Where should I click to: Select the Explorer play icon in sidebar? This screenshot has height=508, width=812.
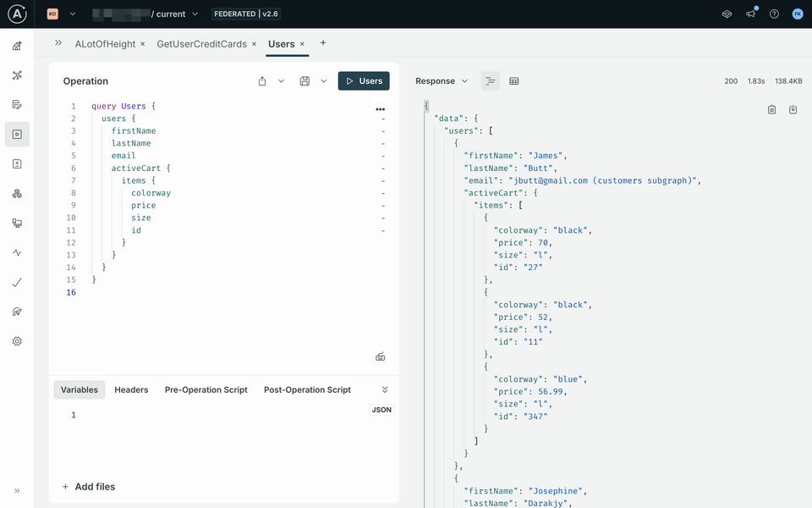tap(17, 135)
